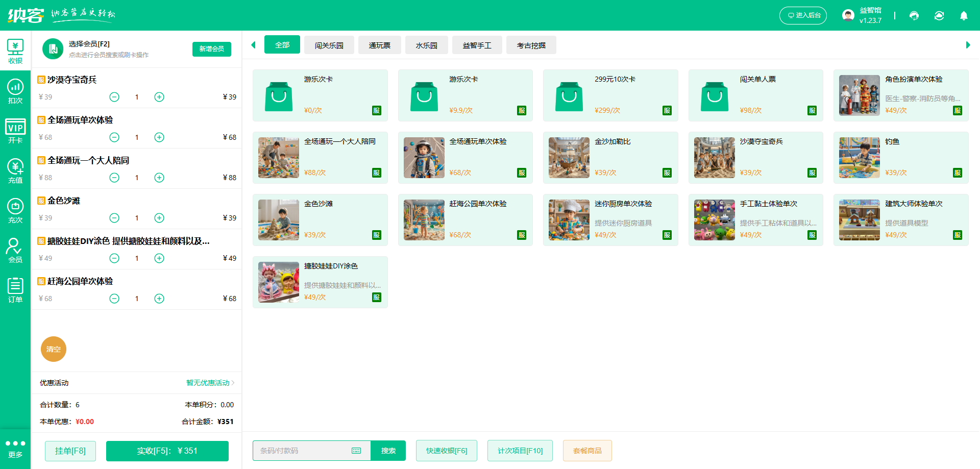
Task: Decrease quantity of 金色沙滩 in cart
Action: coord(114,218)
